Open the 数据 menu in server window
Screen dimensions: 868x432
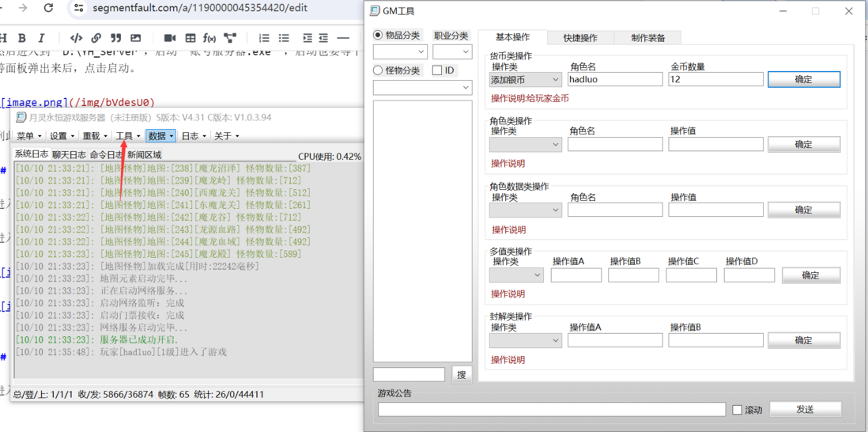[x=161, y=136]
